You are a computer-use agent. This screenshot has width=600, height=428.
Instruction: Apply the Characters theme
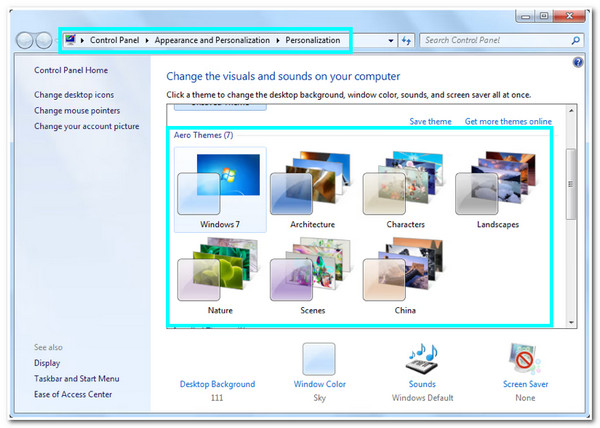coord(405,190)
